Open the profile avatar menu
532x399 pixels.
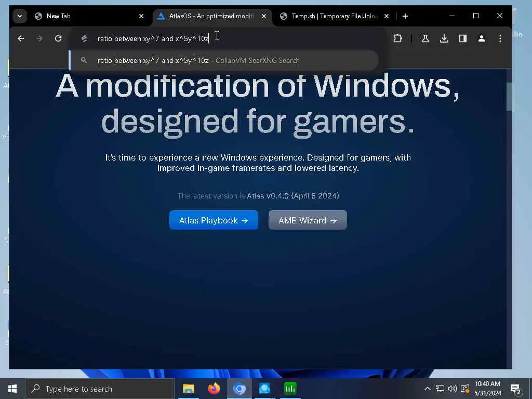[482, 38]
